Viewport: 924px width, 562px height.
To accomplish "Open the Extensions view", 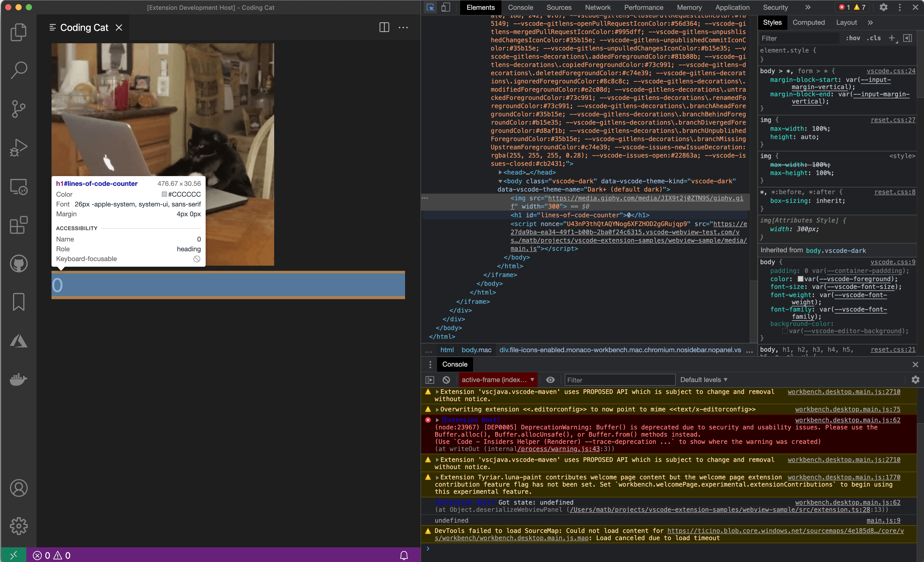I will click(x=18, y=225).
